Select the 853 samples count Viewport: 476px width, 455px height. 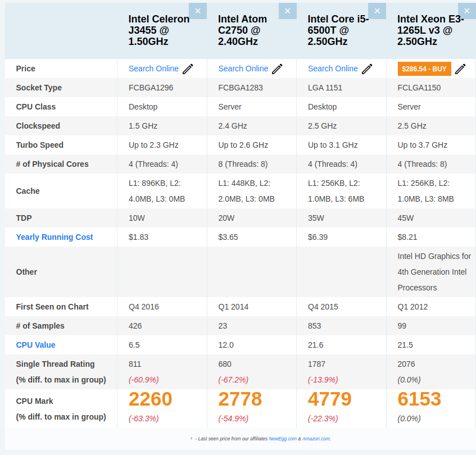coord(315,326)
